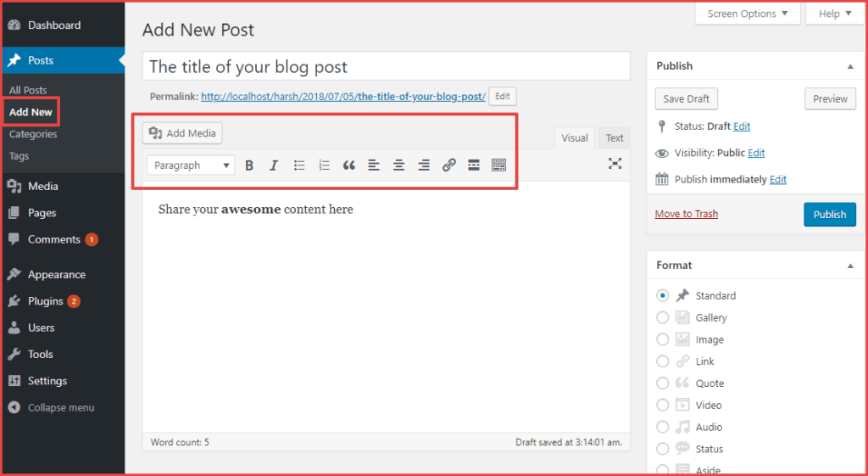Viewport: 868px width, 476px height.
Task: Switch to the Visual editor tab
Action: [x=575, y=138]
